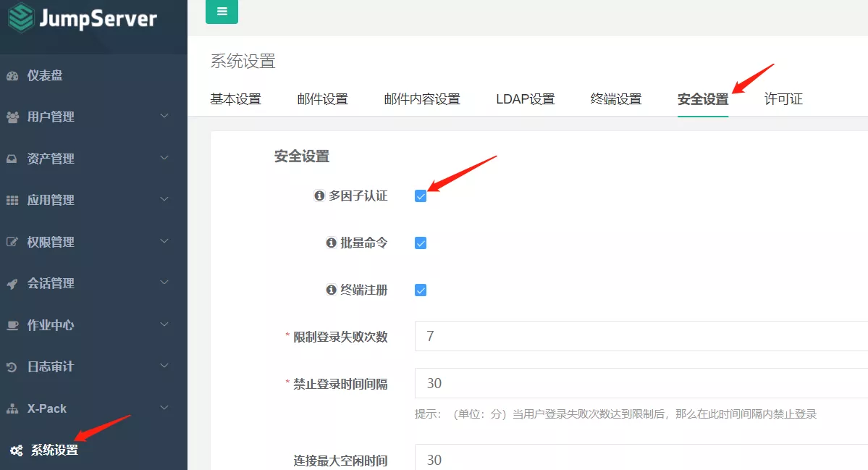Go to the 许可证 tab
This screenshot has width=868, height=470.
pos(783,99)
